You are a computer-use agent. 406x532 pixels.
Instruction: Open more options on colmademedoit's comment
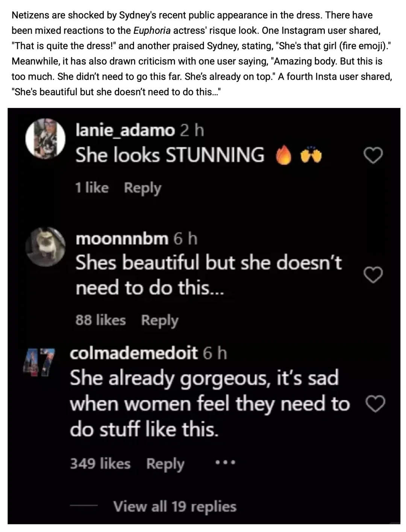(225, 463)
